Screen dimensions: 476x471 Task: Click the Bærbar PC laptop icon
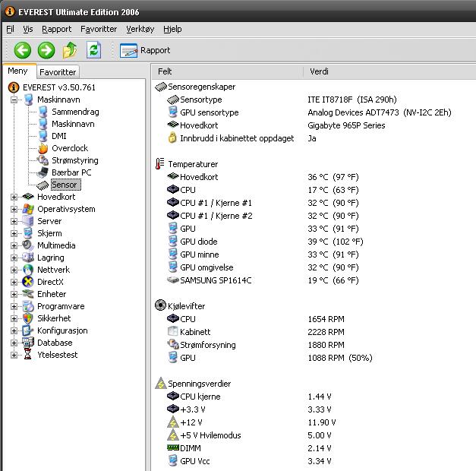[x=43, y=172]
